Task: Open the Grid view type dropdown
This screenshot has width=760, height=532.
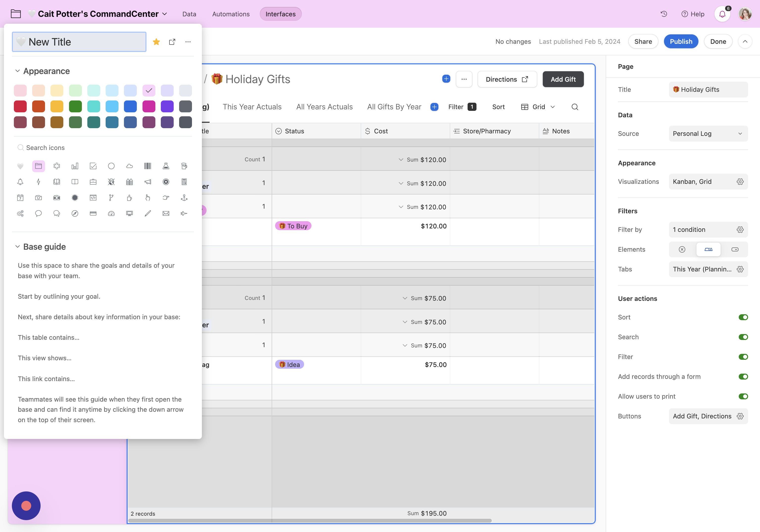Action: coord(538,107)
